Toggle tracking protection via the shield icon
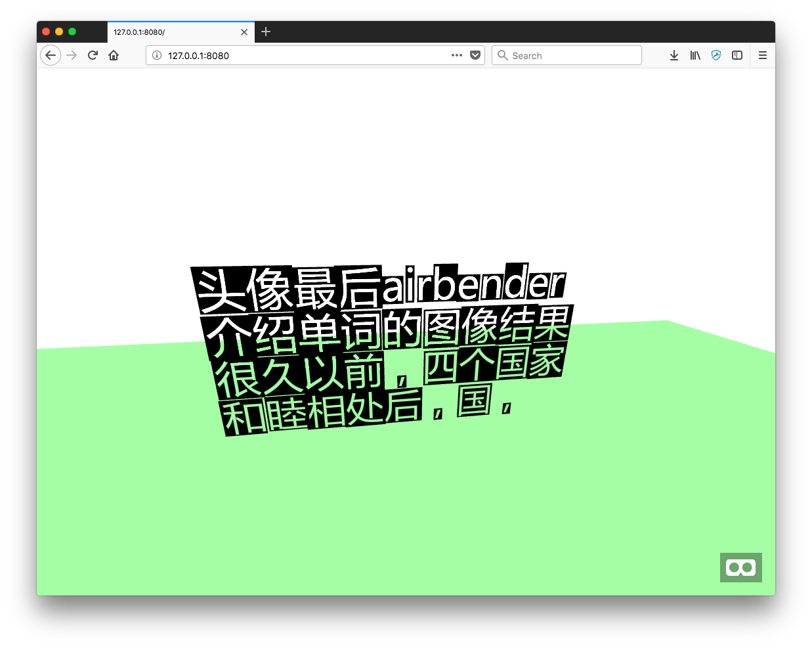 click(x=716, y=55)
